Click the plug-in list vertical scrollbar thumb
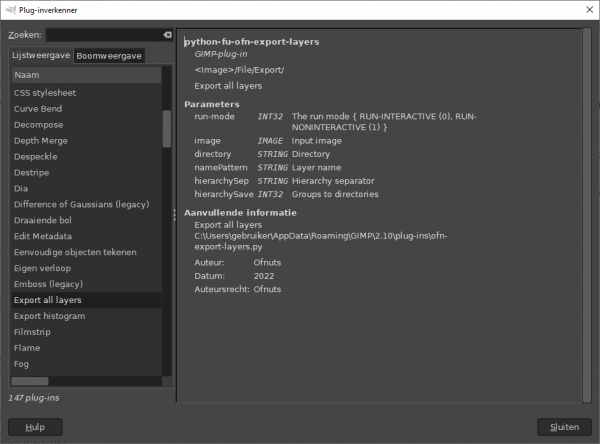 [167, 129]
